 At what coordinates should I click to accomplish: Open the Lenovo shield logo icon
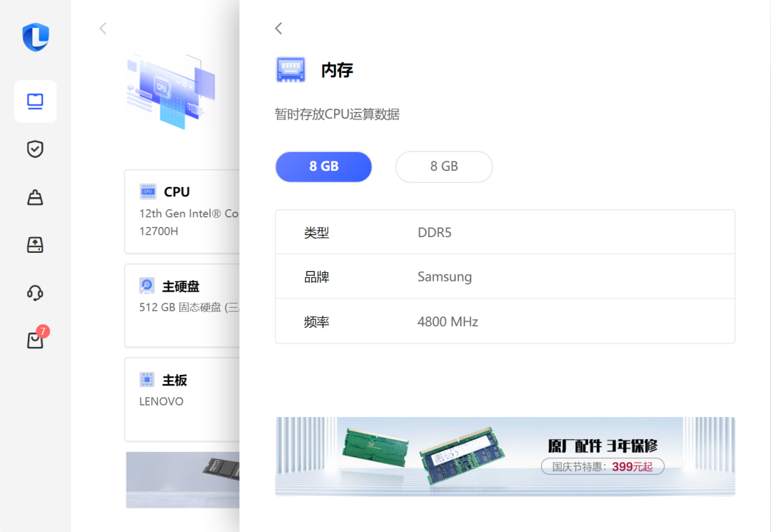coord(36,37)
